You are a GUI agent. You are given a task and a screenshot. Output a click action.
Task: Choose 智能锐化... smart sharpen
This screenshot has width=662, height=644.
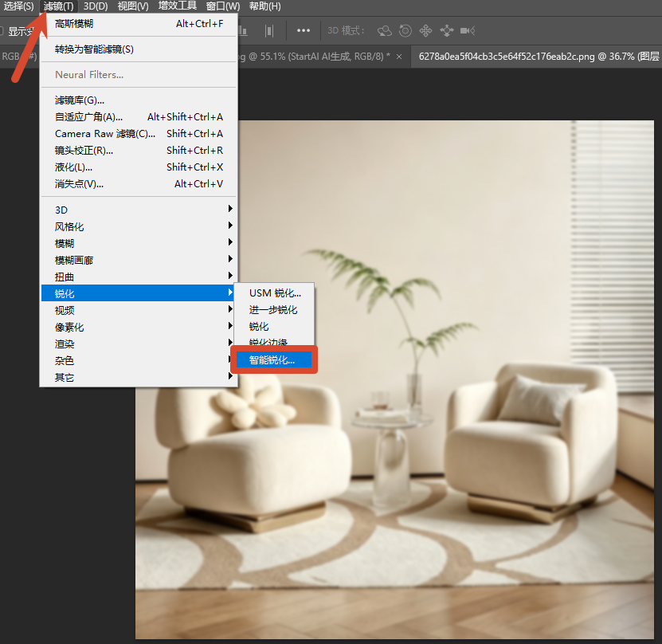[273, 359]
